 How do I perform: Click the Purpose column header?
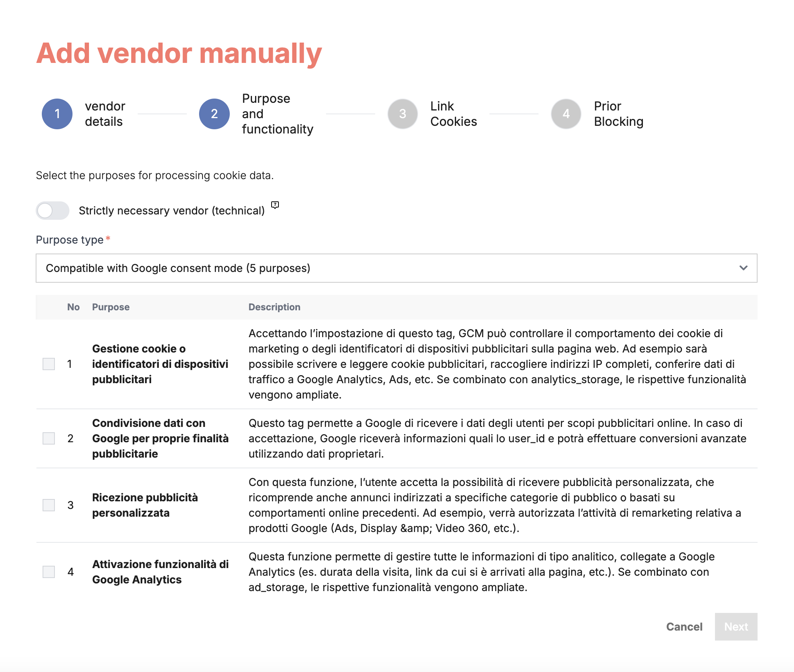click(x=111, y=307)
